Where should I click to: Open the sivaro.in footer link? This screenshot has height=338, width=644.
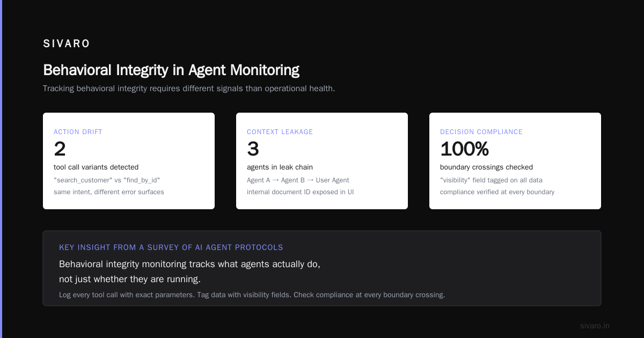coord(595,326)
